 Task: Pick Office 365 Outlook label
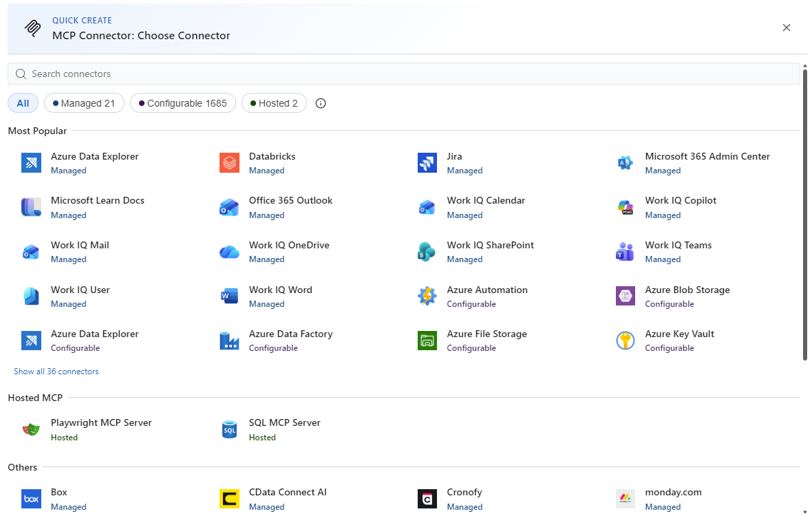(290, 200)
